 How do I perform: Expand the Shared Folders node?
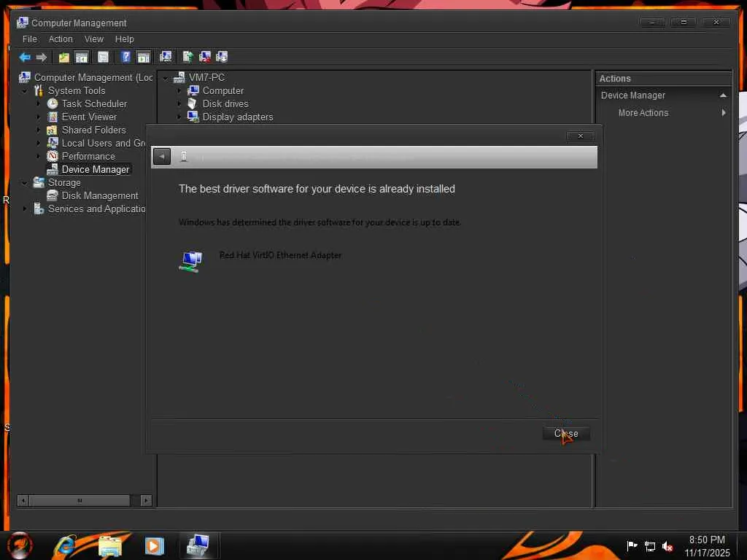pos(39,130)
